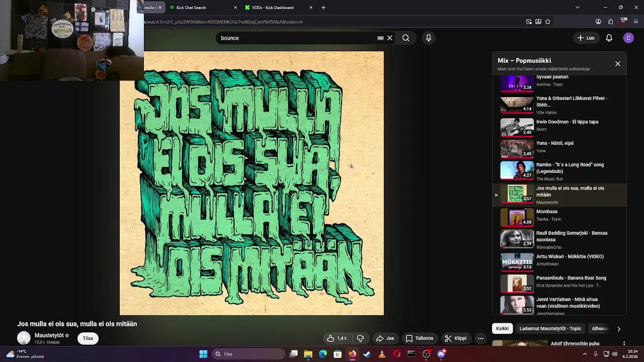Dislike the video
The image size is (644, 362).
(360, 338)
